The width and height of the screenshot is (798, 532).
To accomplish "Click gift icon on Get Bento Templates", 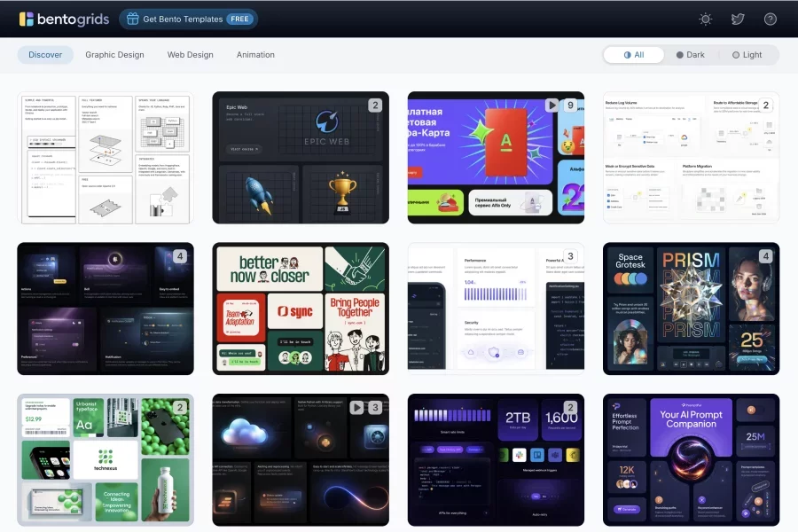I will (132, 19).
